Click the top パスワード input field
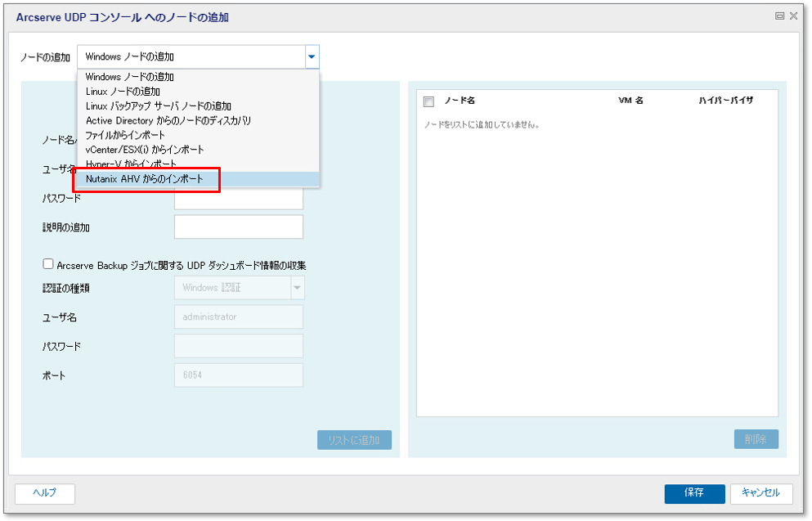 [x=239, y=199]
